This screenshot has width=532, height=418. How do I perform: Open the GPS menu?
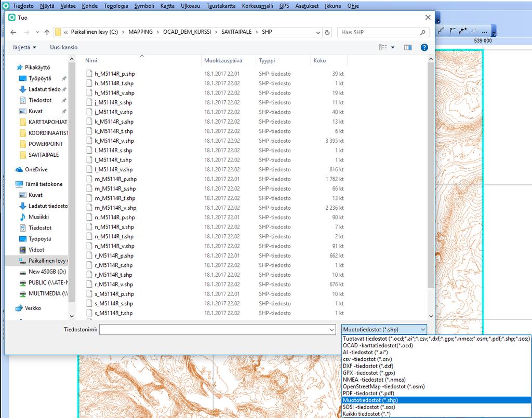click(284, 6)
